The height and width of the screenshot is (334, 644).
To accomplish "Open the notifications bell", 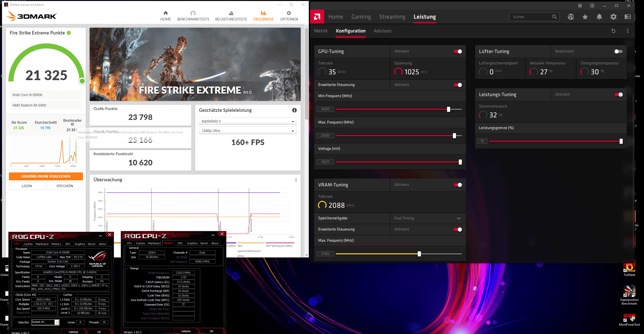I will (x=599, y=17).
